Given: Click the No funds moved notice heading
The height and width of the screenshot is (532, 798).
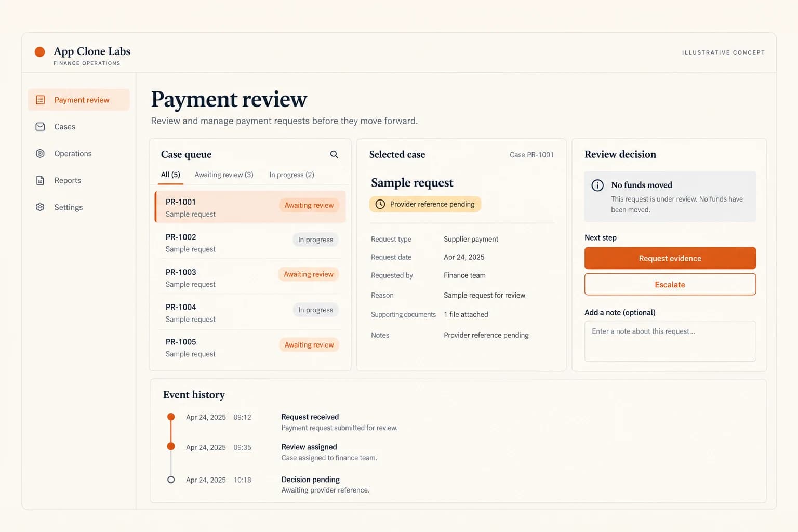Looking at the screenshot, I should pyautogui.click(x=642, y=185).
